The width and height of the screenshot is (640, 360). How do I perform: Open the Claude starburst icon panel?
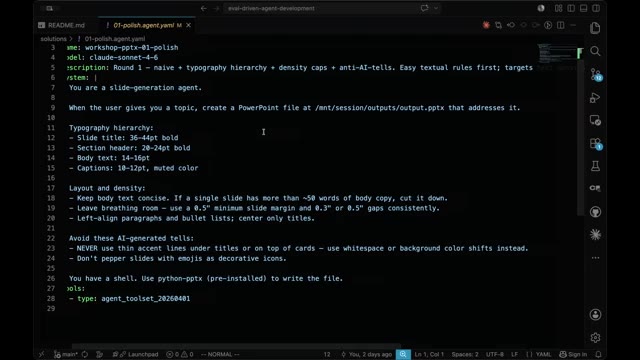tap(595, 234)
